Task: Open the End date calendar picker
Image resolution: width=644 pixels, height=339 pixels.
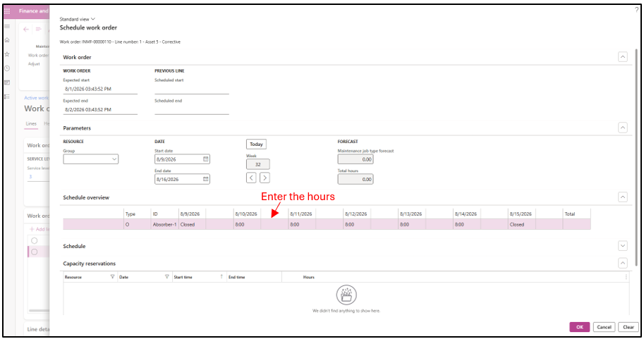Action: pyautogui.click(x=206, y=179)
